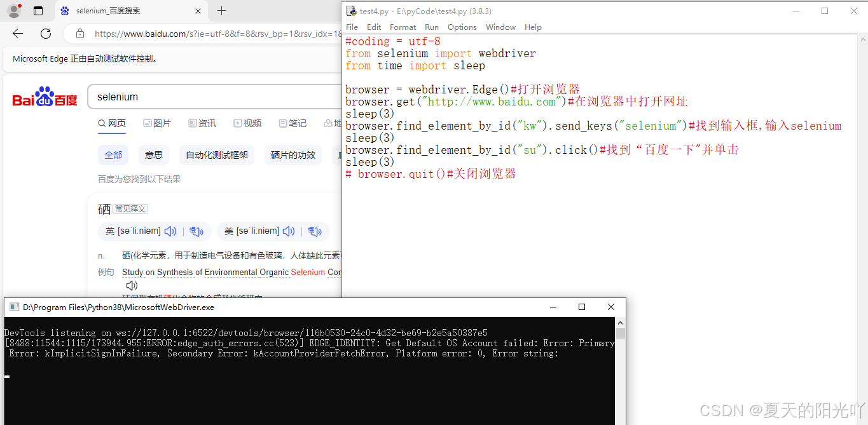Viewport: 868px width, 425px height.
Task: Go back using Edge back arrow
Action: click(18, 34)
